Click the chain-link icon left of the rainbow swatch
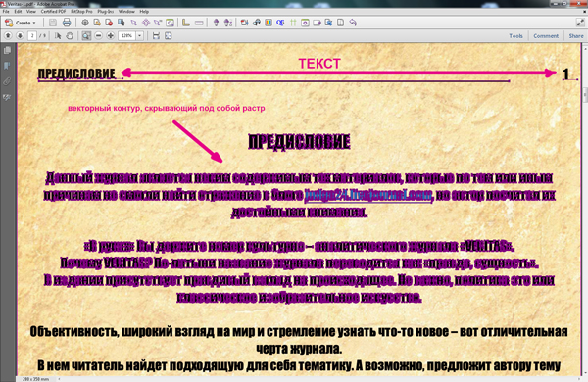This screenshot has height=382, width=588. click(257, 23)
